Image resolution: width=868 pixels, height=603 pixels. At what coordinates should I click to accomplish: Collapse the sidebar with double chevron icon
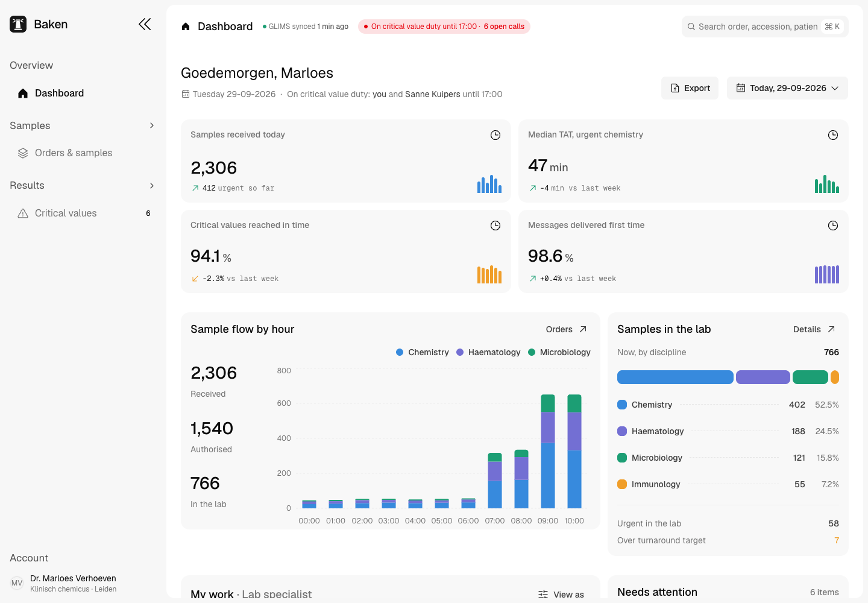point(145,24)
